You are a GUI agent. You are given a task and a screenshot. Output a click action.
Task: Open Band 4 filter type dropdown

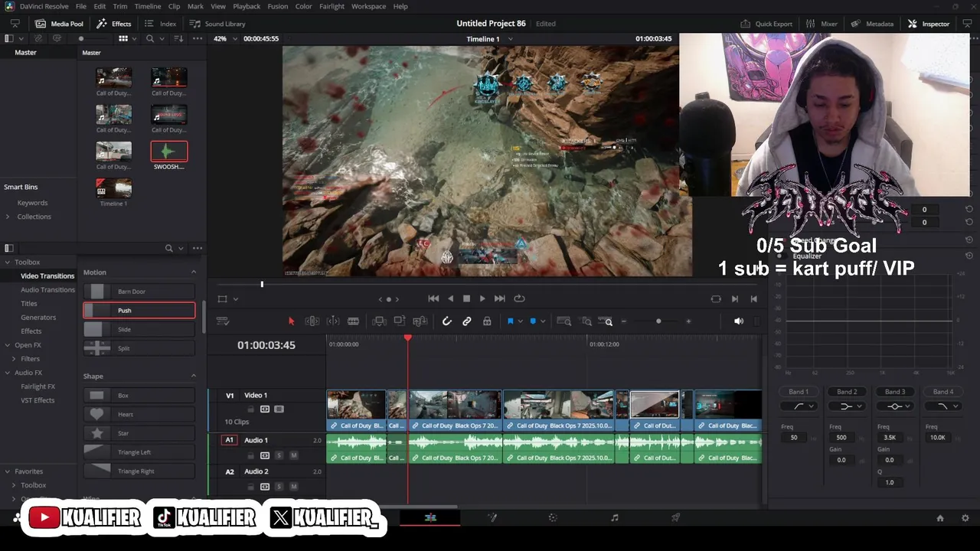[x=943, y=406]
